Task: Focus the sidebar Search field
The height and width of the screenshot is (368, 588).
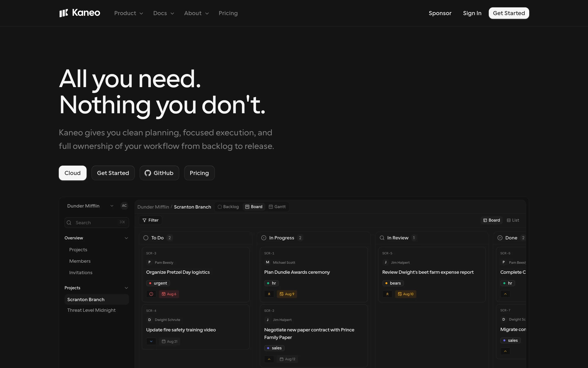Action: point(96,223)
